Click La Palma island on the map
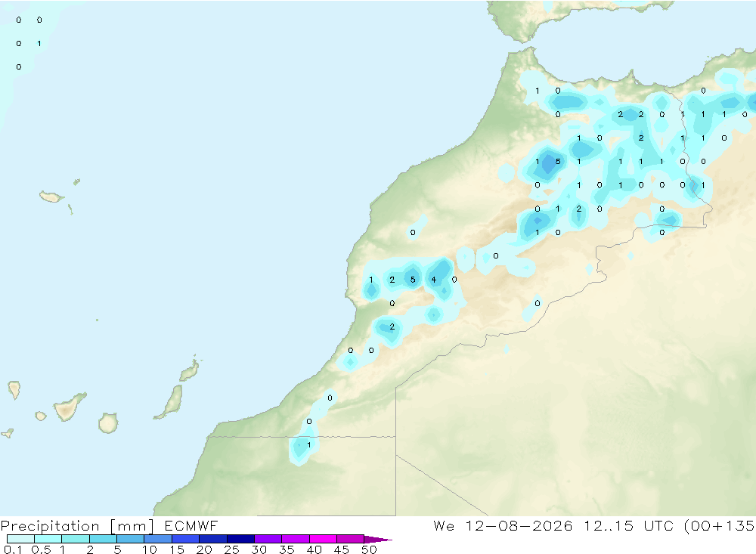 point(14,390)
